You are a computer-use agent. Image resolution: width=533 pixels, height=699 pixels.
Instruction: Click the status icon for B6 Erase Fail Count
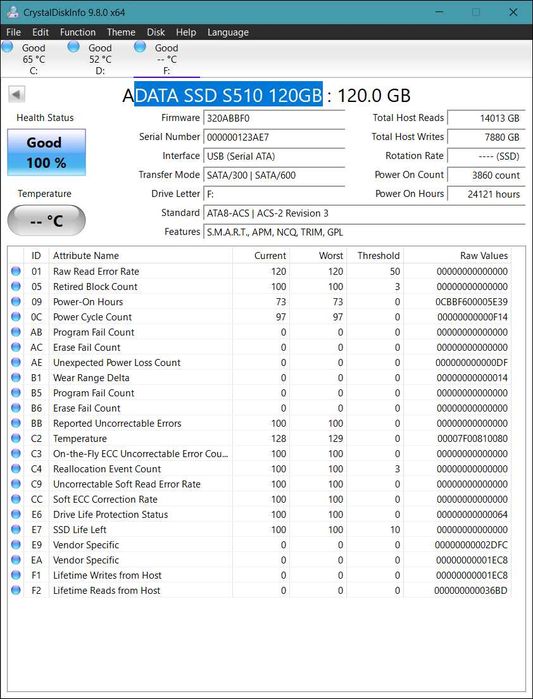[16, 407]
